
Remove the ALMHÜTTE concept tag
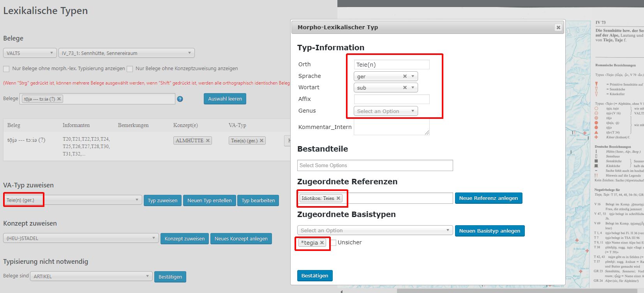pos(208,141)
